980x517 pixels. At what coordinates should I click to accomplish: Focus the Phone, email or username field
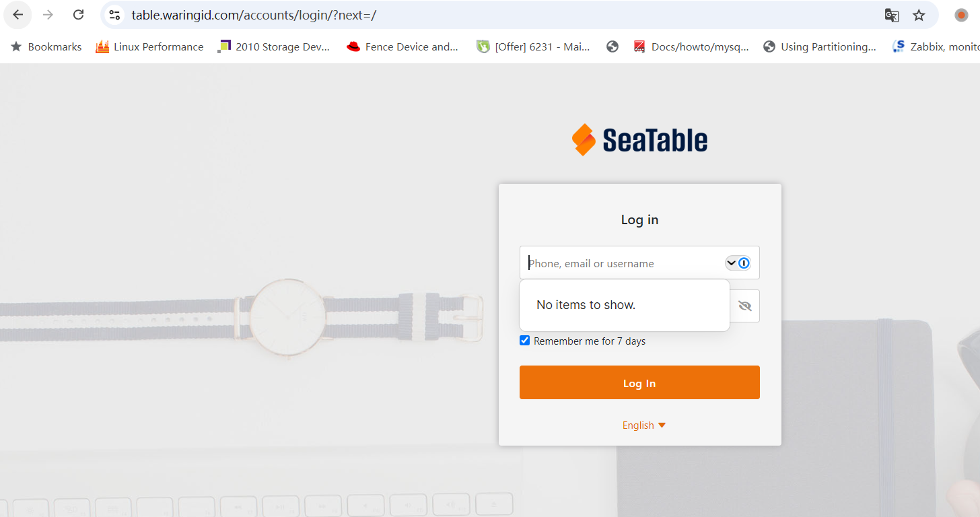coord(639,263)
